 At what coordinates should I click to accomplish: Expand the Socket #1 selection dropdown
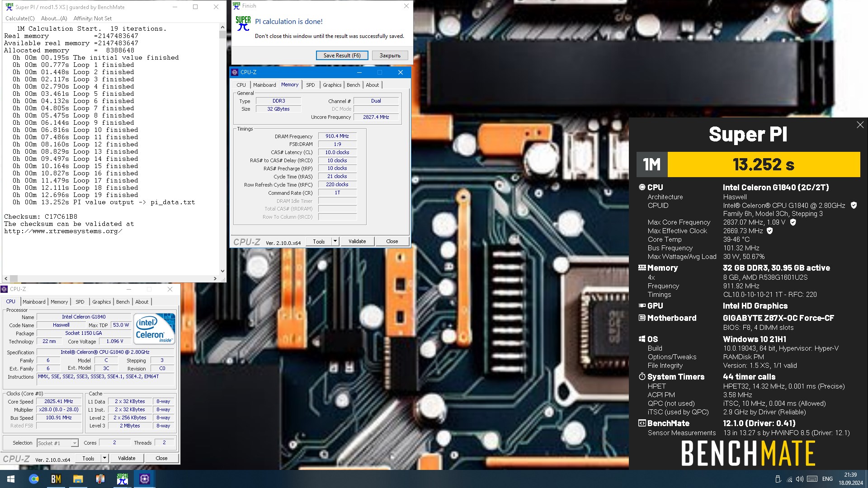click(75, 443)
